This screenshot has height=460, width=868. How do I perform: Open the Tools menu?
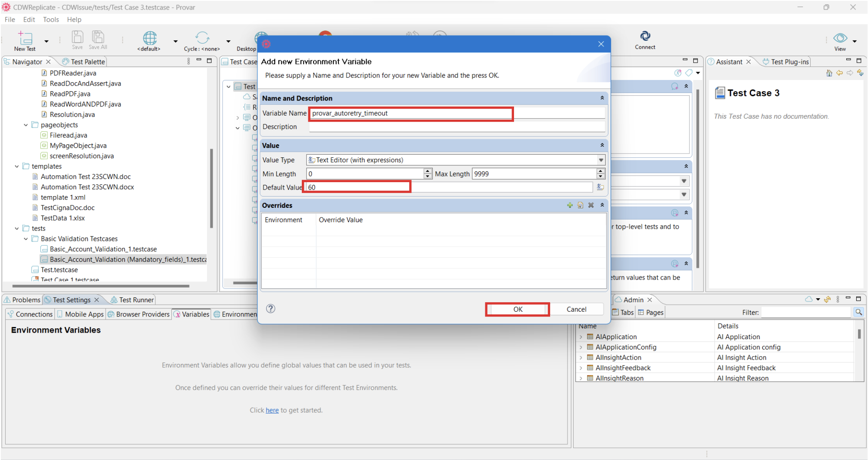pos(51,19)
